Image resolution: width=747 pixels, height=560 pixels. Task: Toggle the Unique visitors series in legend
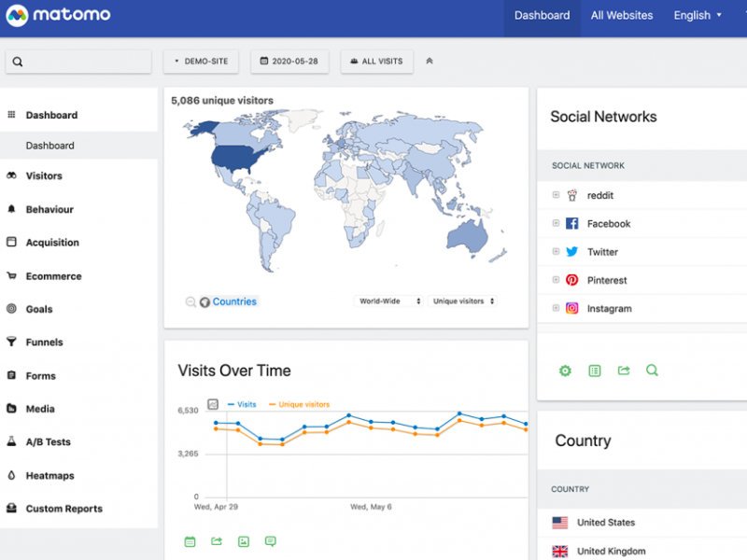click(299, 404)
